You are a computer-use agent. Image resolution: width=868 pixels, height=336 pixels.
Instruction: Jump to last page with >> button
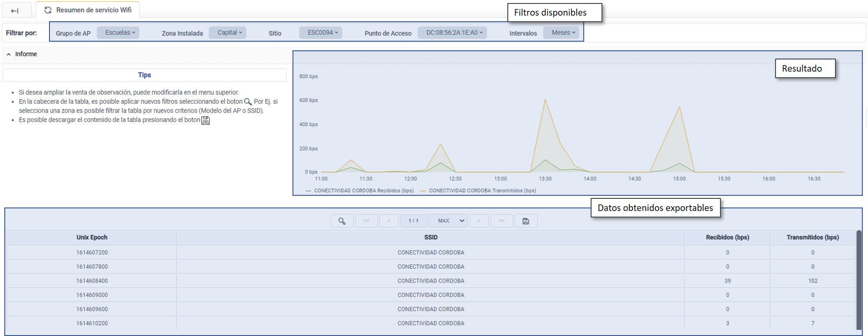click(501, 221)
